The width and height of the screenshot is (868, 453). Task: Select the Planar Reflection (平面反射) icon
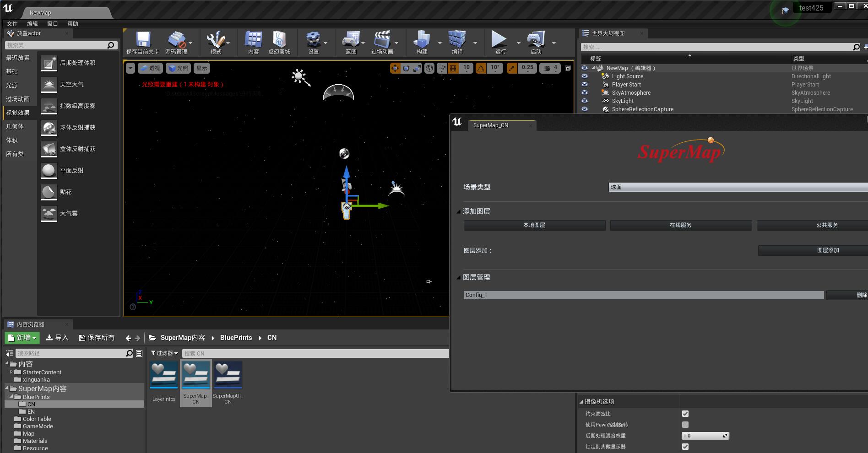[49, 171]
